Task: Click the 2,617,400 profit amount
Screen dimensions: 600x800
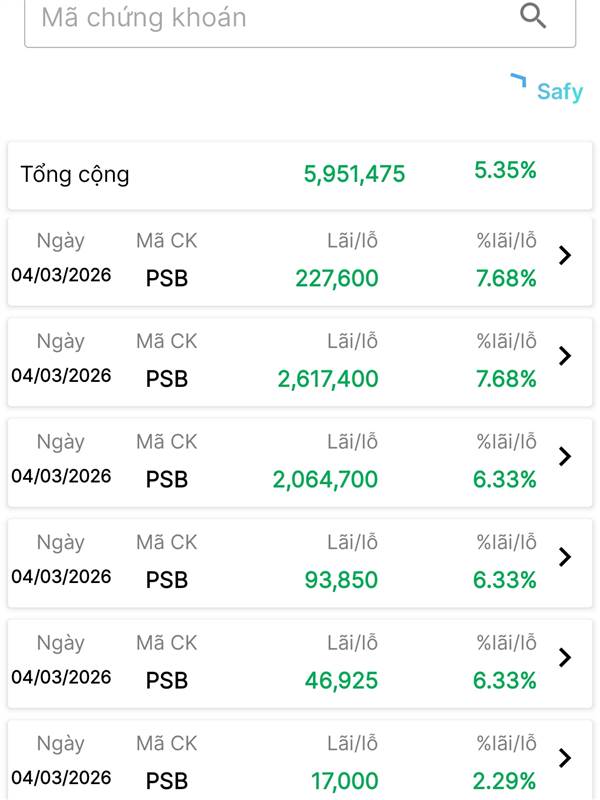Action: pyautogui.click(x=328, y=379)
